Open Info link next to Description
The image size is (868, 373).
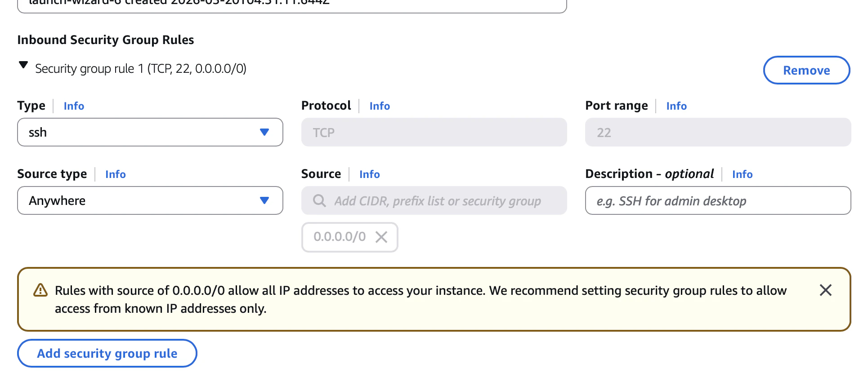[742, 174]
